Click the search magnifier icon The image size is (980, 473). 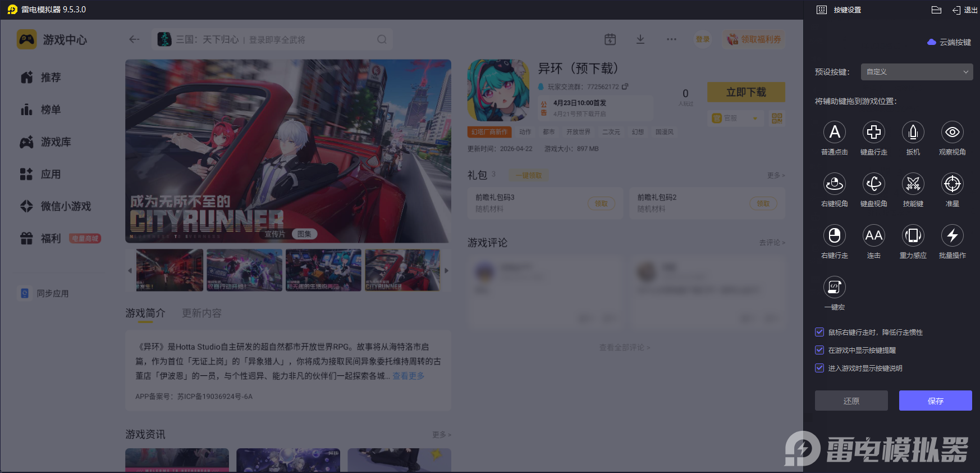(382, 39)
